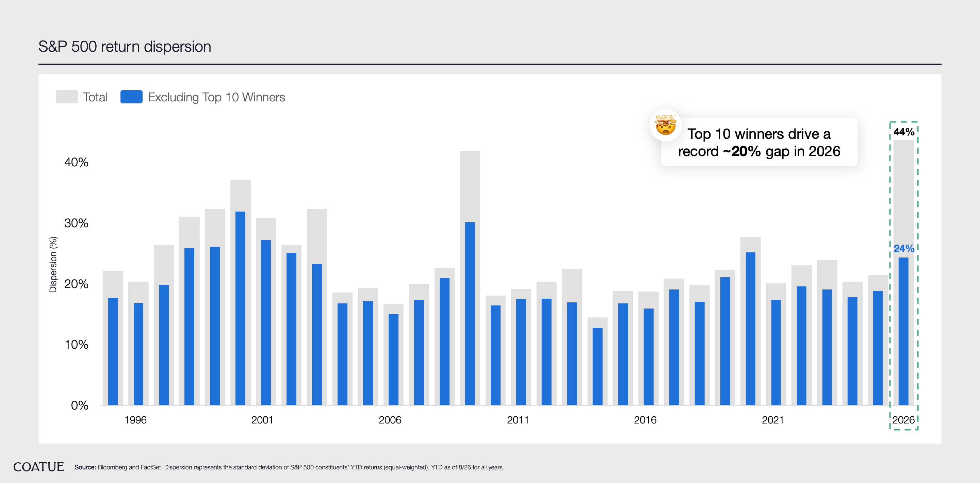The image size is (980, 483).
Task: Click the exploding head emoji icon
Action: 665,125
